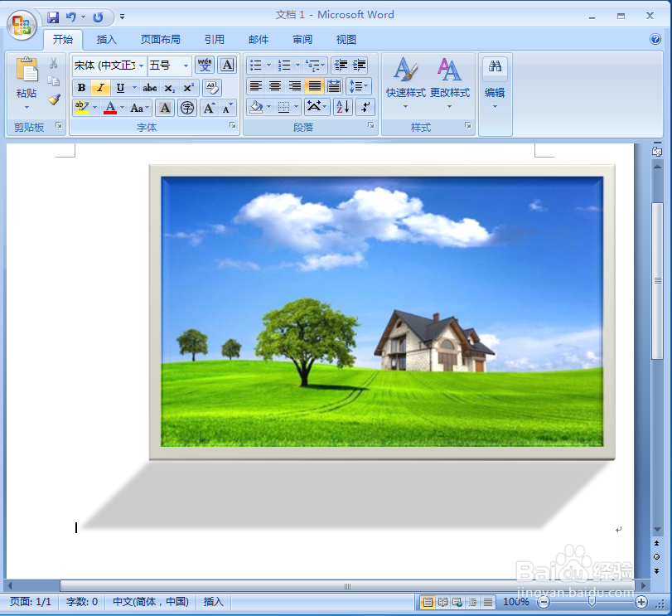
Task: Toggle bold formatting
Action: tap(81, 88)
